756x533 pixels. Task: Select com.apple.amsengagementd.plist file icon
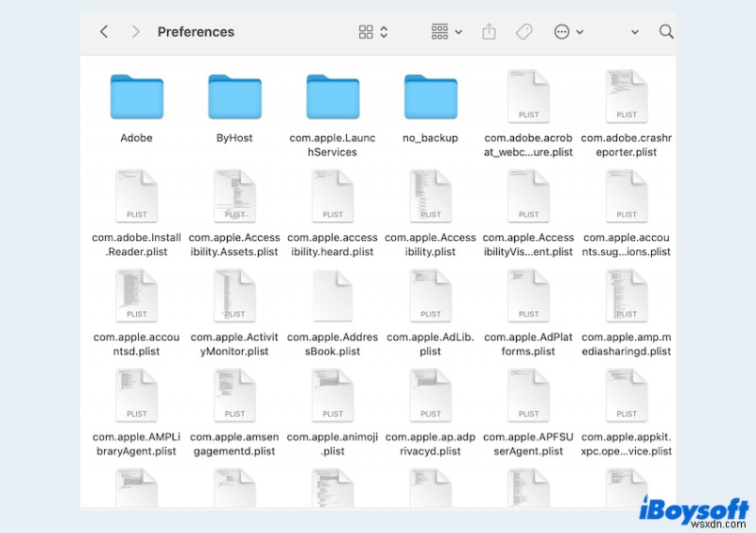click(x=234, y=396)
